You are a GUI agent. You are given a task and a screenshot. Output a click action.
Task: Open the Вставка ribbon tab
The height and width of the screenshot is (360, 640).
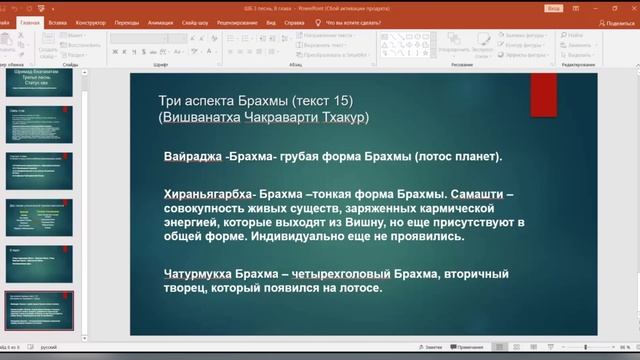58,23
